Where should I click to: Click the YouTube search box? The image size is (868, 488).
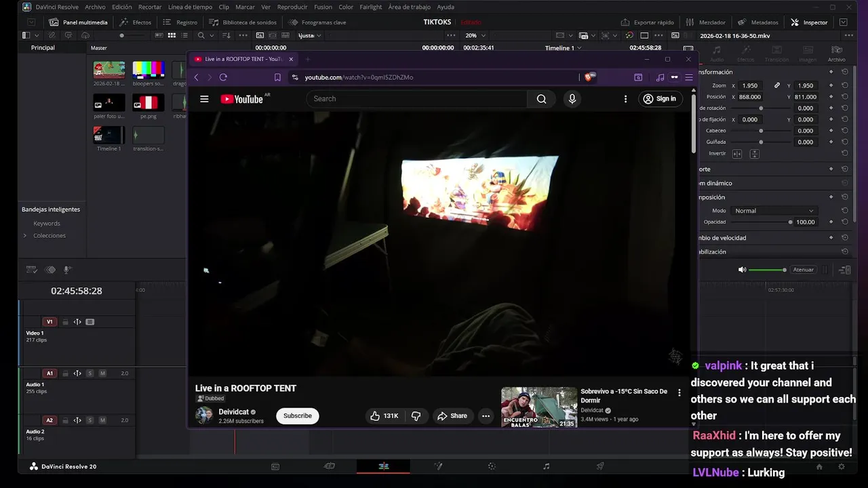coord(416,99)
